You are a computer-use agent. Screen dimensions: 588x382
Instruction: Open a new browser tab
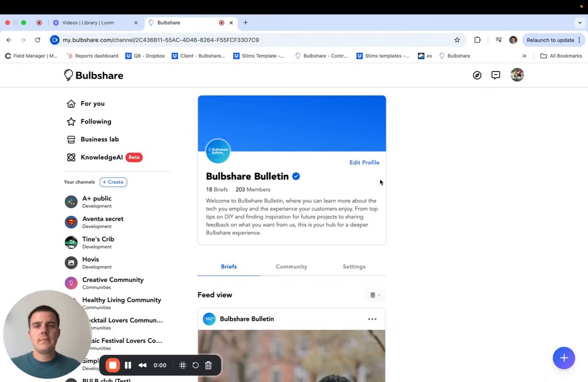(x=245, y=22)
